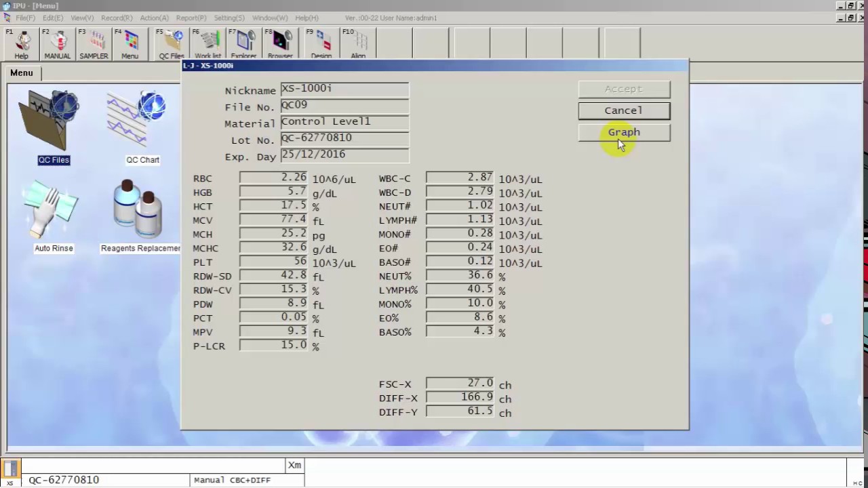
Task: Select the FSC-X value 27.0
Action: point(460,384)
